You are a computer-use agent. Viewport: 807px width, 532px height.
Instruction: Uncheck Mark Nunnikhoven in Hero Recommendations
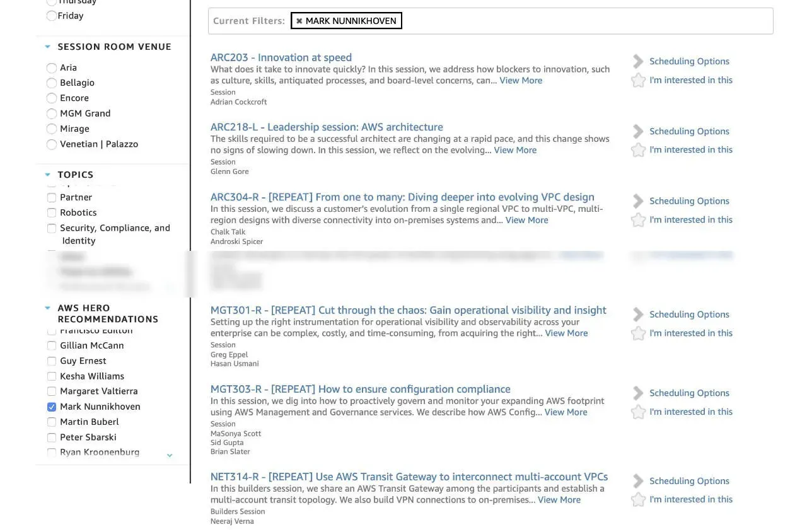pos(51,407)
